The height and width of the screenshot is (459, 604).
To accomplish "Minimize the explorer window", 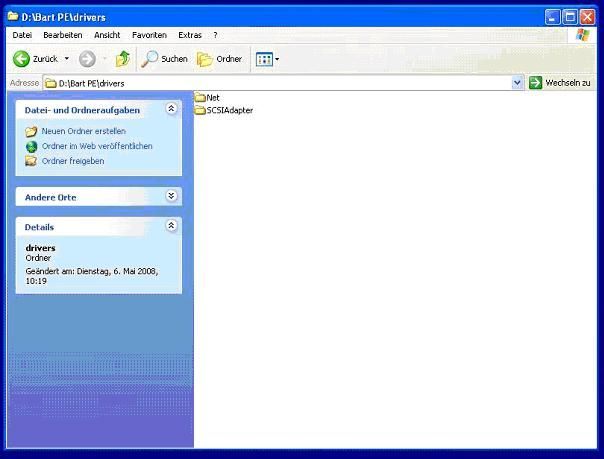I will click(552, 17).
